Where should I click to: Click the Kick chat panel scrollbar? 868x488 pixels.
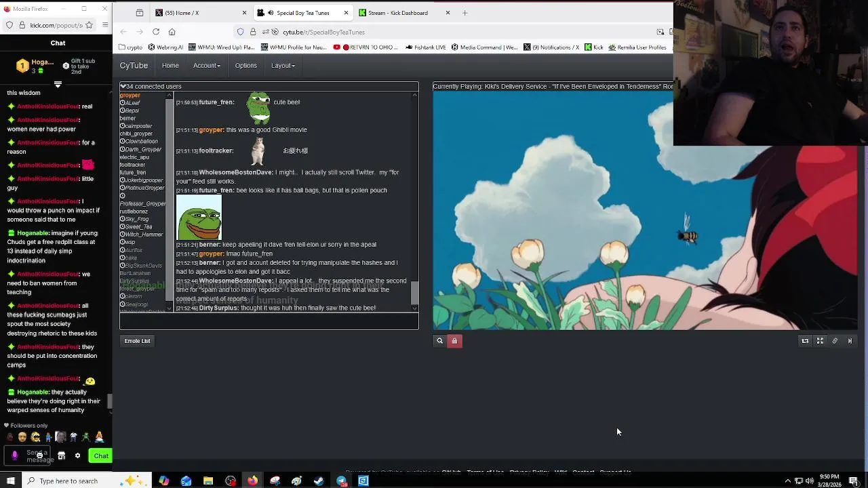(110, 401)
